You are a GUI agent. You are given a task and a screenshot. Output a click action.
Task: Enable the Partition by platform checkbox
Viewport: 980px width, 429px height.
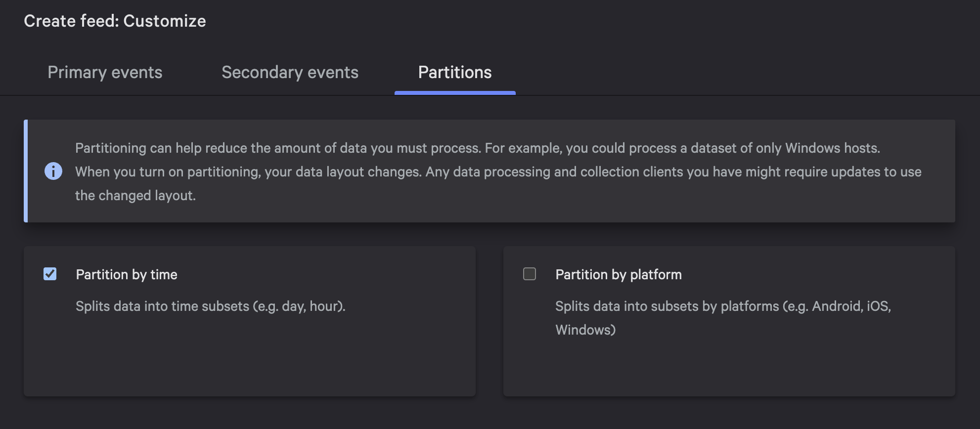click(530, 274)
